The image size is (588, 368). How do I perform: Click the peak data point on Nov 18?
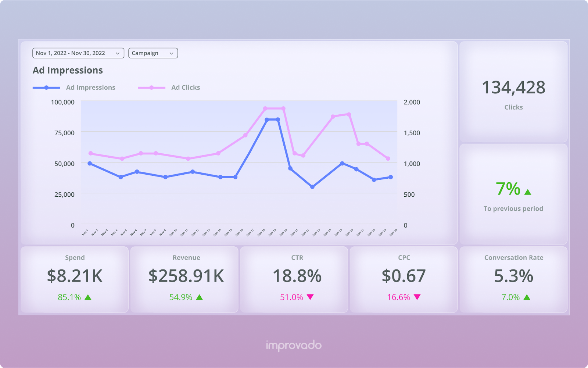click(x=267, y=119)
